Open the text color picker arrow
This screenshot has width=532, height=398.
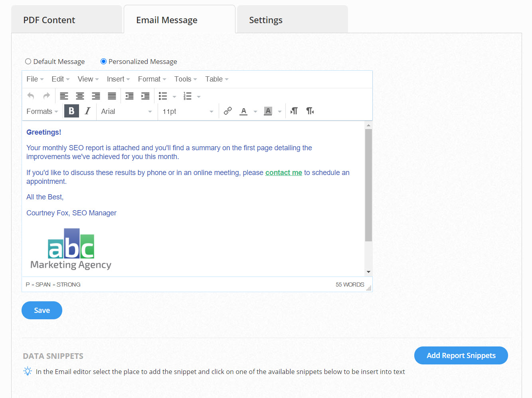(255, 111)
